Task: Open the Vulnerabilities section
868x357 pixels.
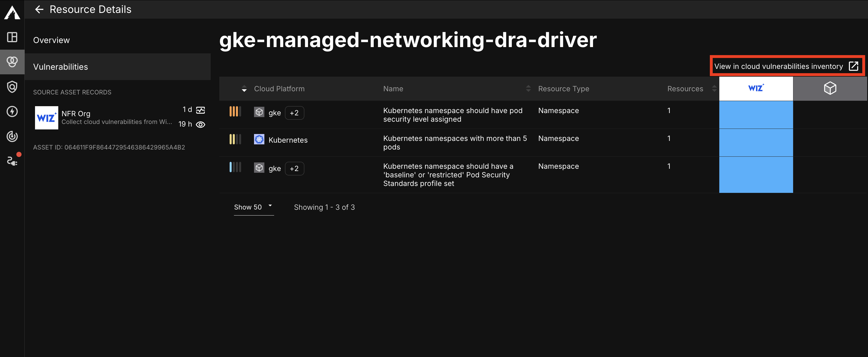Action: click(118, 67)
